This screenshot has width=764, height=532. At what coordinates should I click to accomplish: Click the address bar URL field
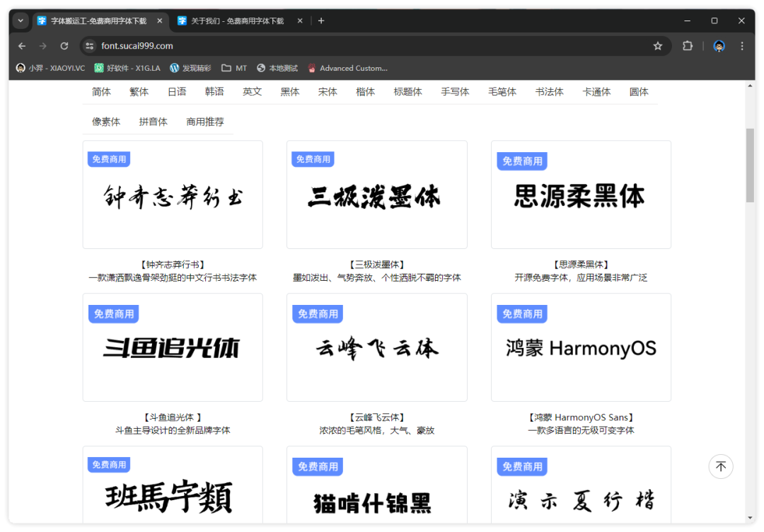click(354, 46)
